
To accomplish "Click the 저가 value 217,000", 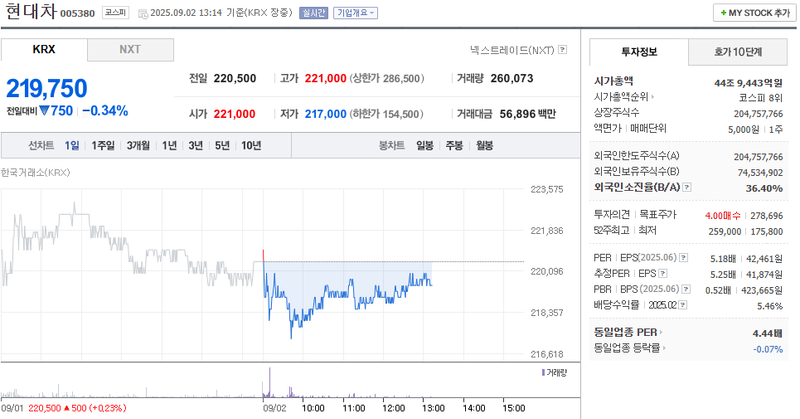I will (x=326, y=114).
